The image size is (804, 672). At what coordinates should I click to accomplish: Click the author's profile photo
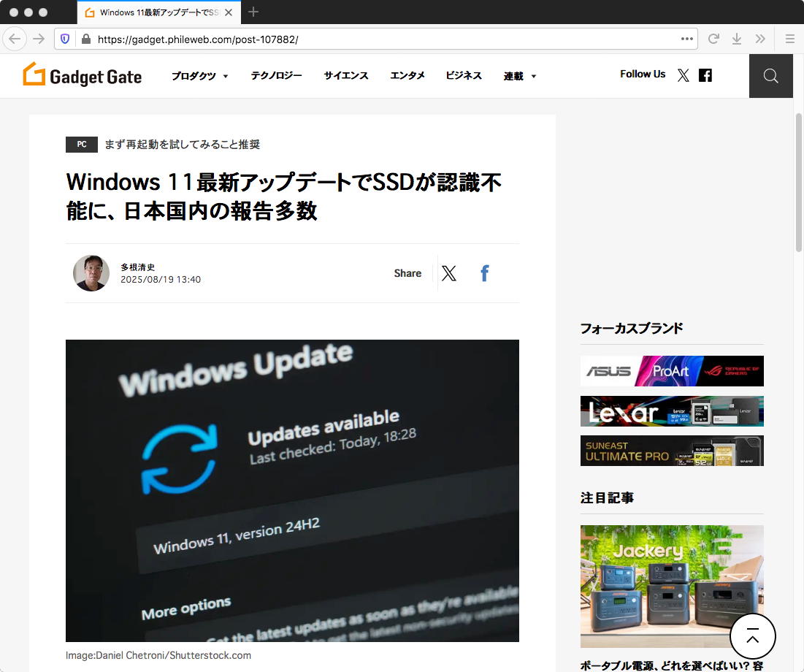91,273
